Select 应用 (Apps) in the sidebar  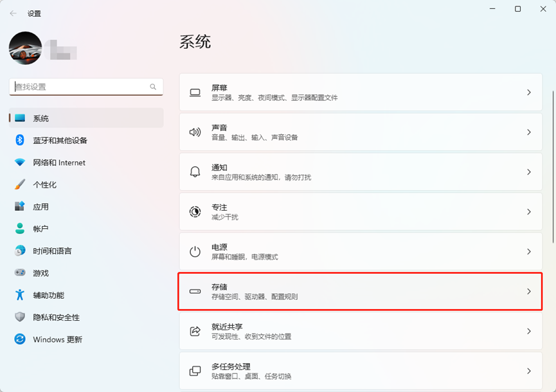tap(41, 207)
